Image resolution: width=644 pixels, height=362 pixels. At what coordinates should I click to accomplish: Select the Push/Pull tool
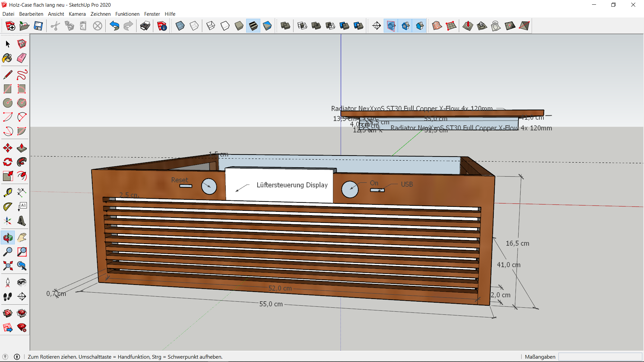click(22, 148)
